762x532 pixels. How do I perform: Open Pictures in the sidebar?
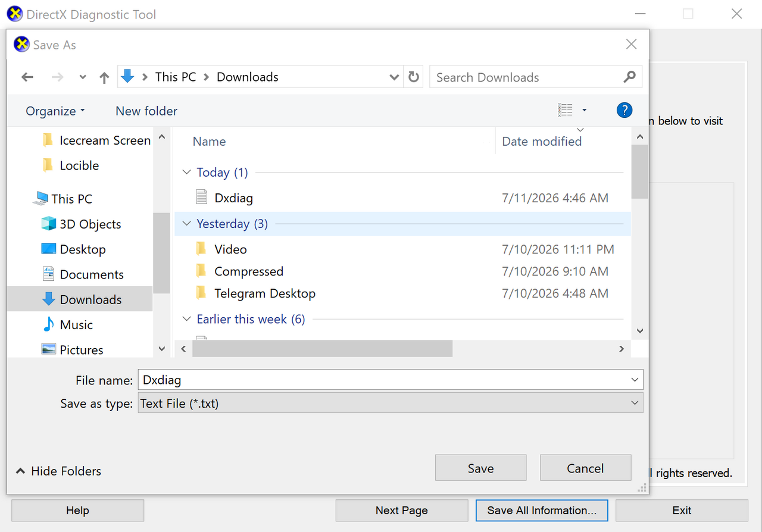(x=72, y=350)
